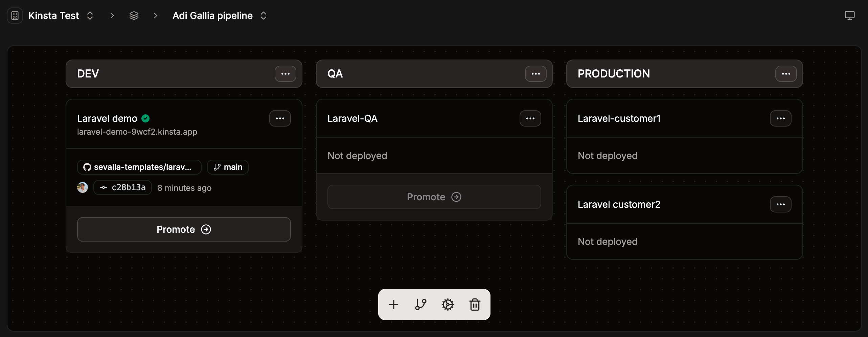Viewport: 868px width, 337px height.
Task: Open Laravel-QA options menu
Action: click(x=530, y=118)
